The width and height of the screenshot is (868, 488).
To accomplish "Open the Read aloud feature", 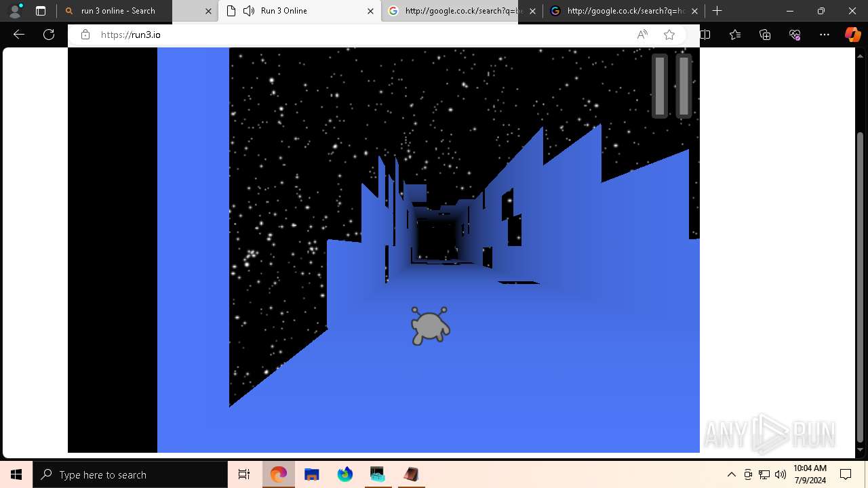I will (642, 35).
